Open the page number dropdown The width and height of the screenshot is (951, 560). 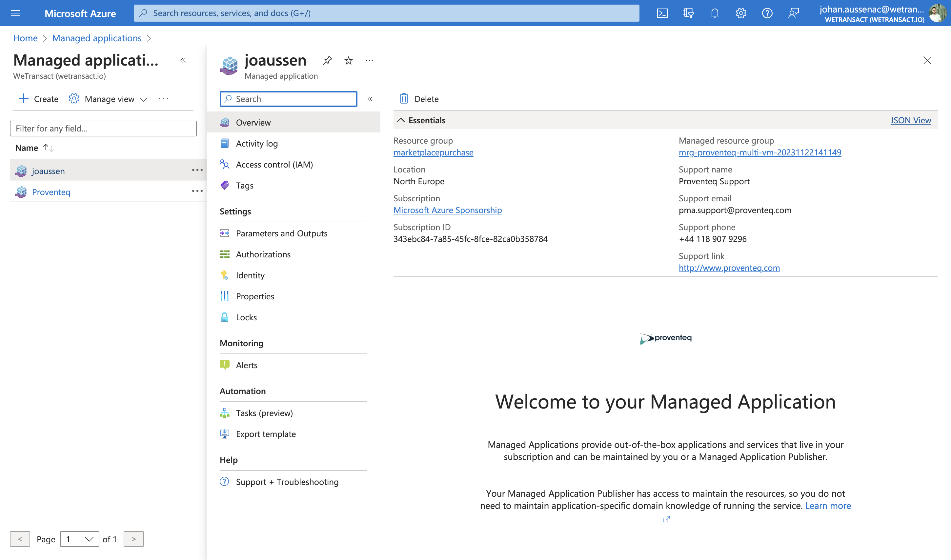click(x=79, y=539)
